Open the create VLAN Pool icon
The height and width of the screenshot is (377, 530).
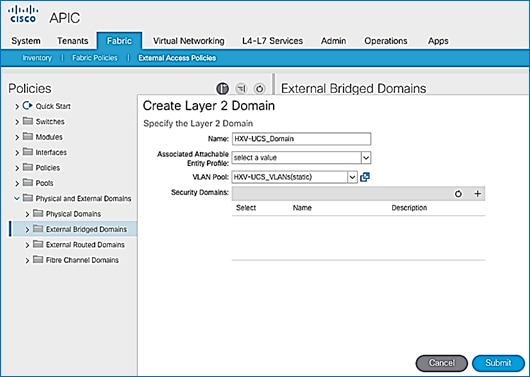[x=365, y=177]
